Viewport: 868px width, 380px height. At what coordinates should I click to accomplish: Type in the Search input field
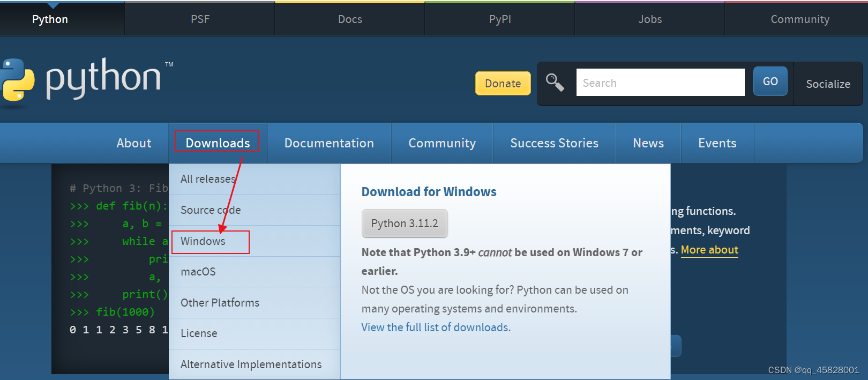660,83
